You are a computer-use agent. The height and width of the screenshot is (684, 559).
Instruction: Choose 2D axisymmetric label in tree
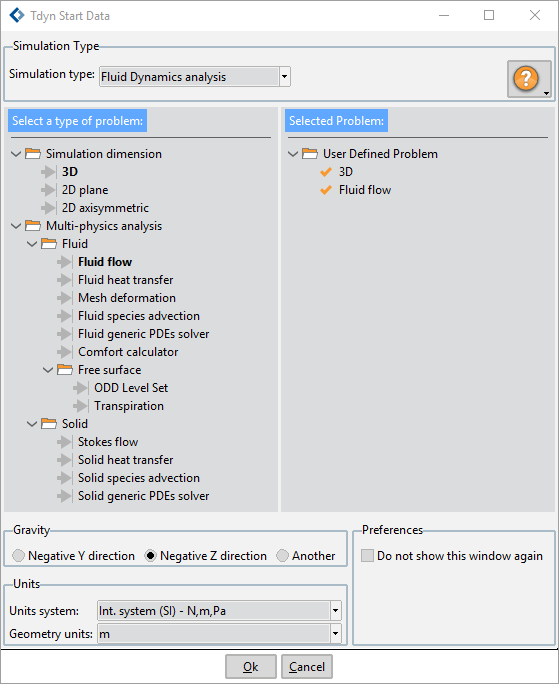click(x=105, y=208)
